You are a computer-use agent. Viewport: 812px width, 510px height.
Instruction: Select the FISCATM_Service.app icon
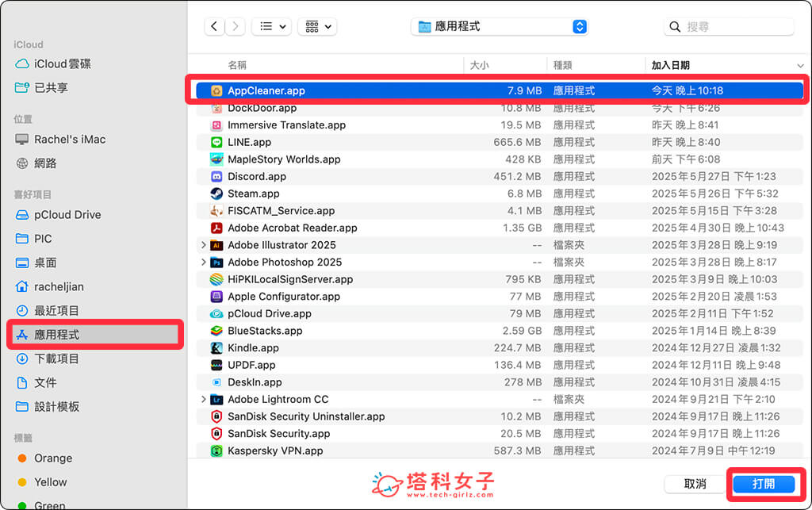216,211
